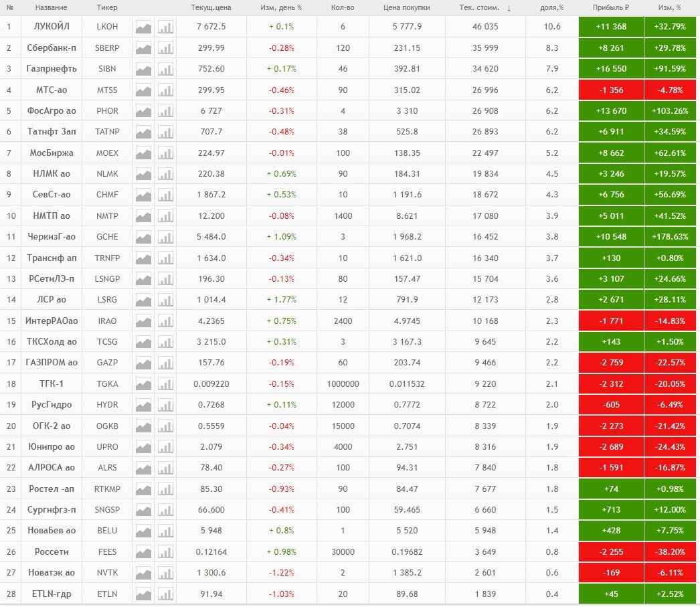Image resolution: width=700 pixels, height=607 pixels.
Task: Click the GAZP ticker cell
Action: [107, 363]
